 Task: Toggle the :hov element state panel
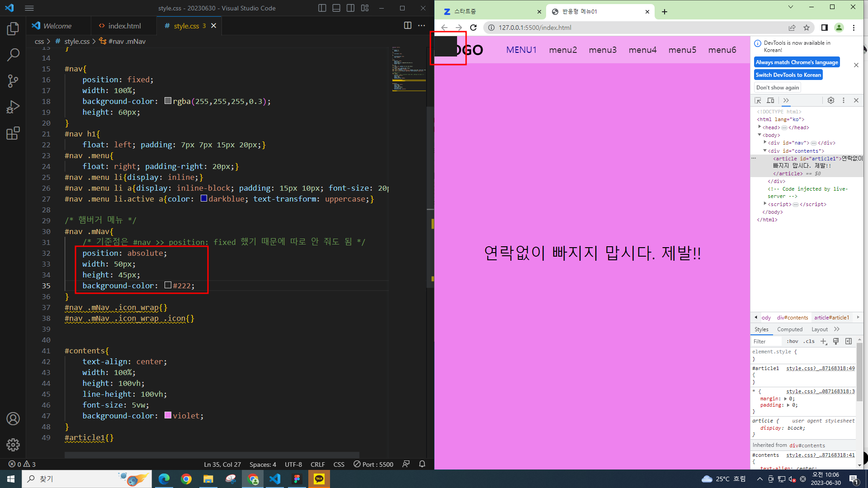[x=792, y=342]
